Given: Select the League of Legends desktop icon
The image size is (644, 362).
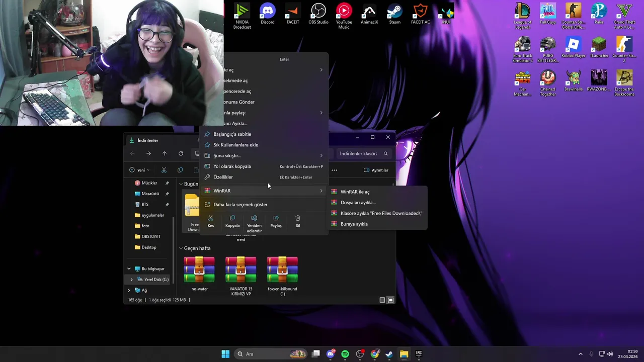Looking at the screenshot, I should pos(523,16).
